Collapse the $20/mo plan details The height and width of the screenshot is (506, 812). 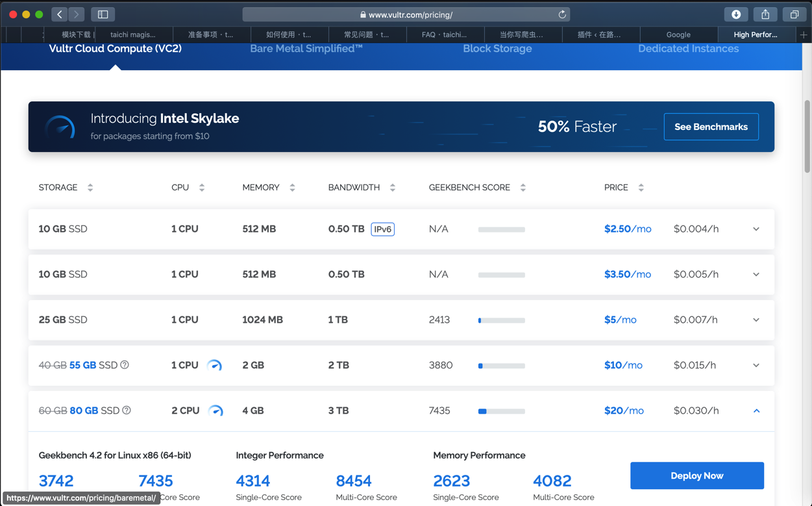(x=756, y=411)
